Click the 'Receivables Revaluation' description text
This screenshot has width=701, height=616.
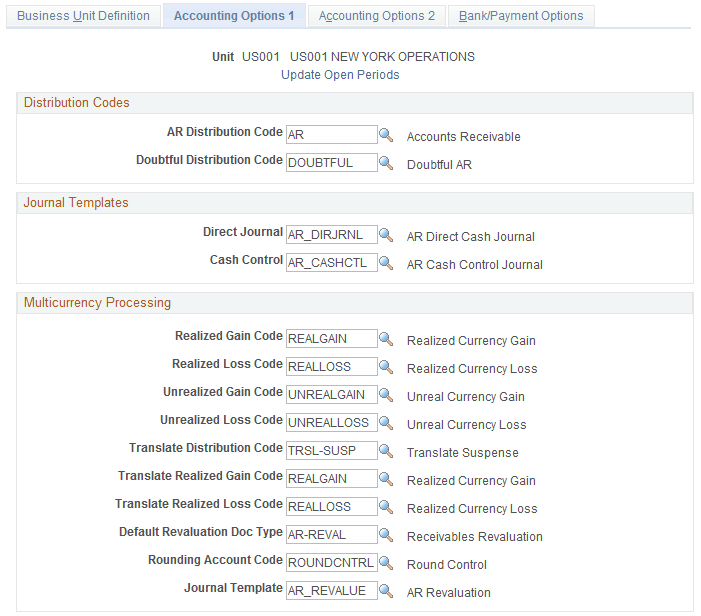[x=475, y=536]
